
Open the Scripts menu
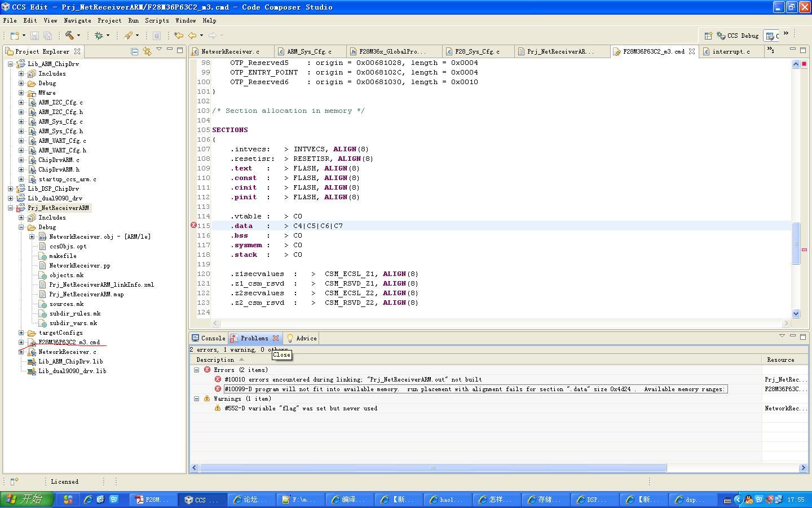click(x=157, y=20)
